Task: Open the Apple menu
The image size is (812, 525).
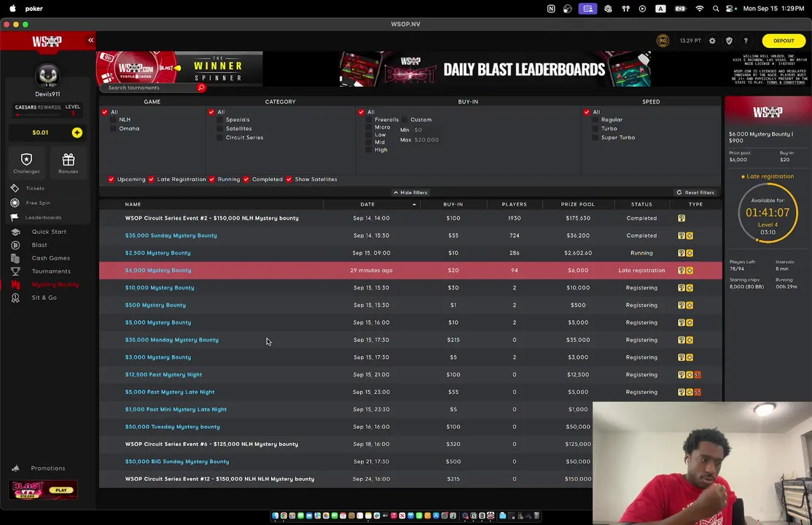Action: (x=12, y=8)
